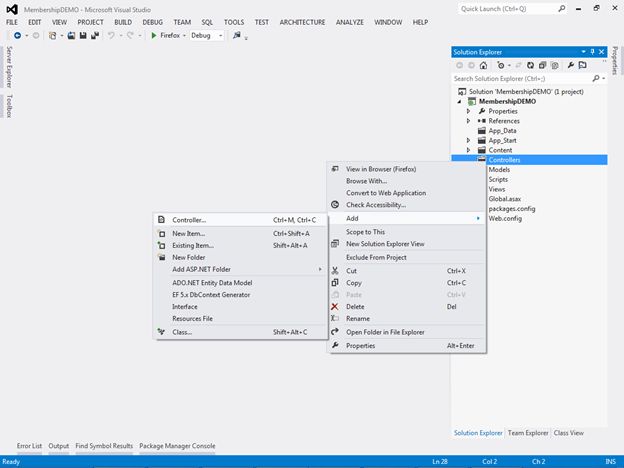Pin the Solution Explorer panel with pushpin icon
The image size is (624, 468).
[593, 52]
